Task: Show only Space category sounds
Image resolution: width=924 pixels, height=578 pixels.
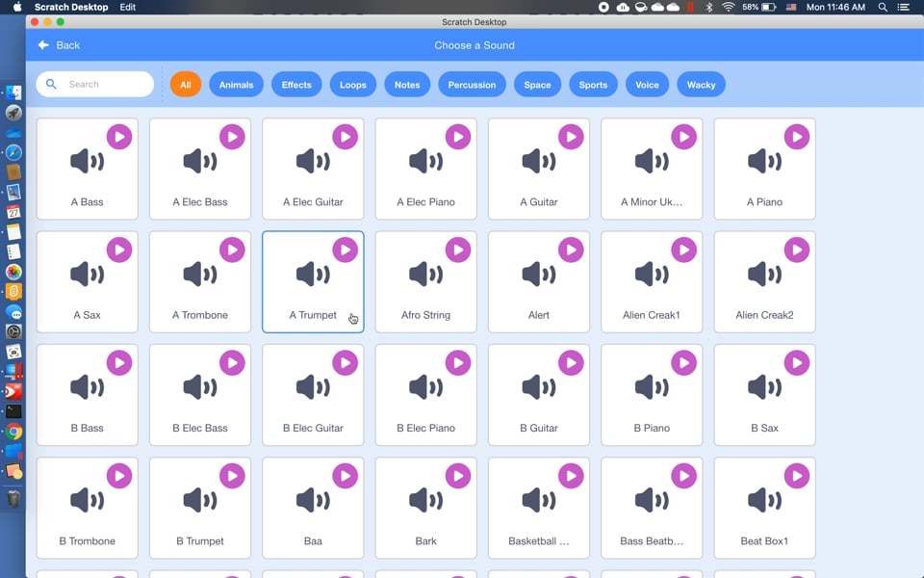Action: [x=537, y=85]
